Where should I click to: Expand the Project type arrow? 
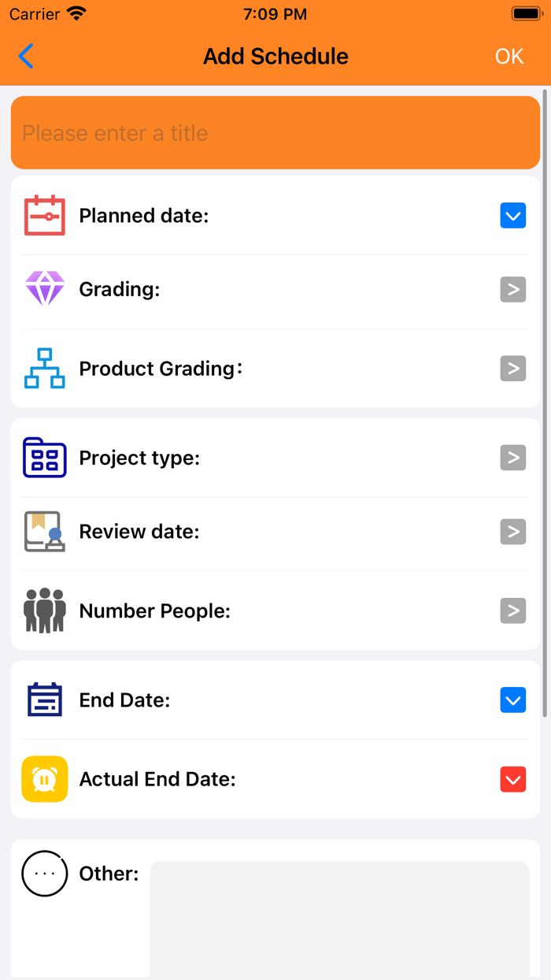click(513, 458)
